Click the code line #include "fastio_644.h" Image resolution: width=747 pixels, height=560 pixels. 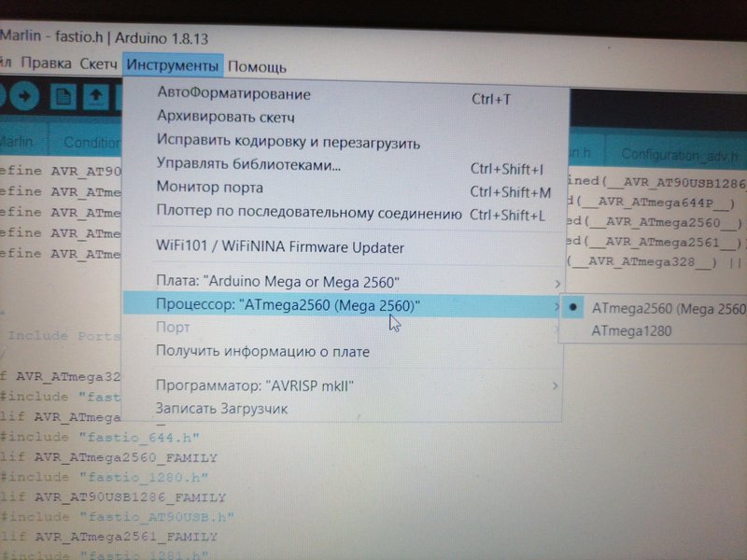click(x=100, y=437)
